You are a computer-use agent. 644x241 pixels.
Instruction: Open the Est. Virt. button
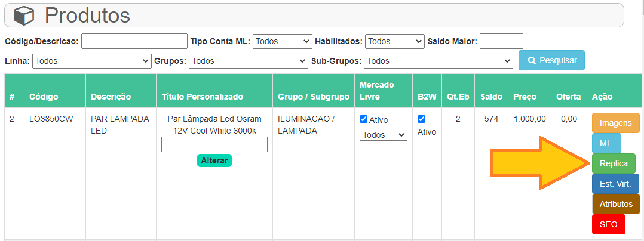(615, 184)
